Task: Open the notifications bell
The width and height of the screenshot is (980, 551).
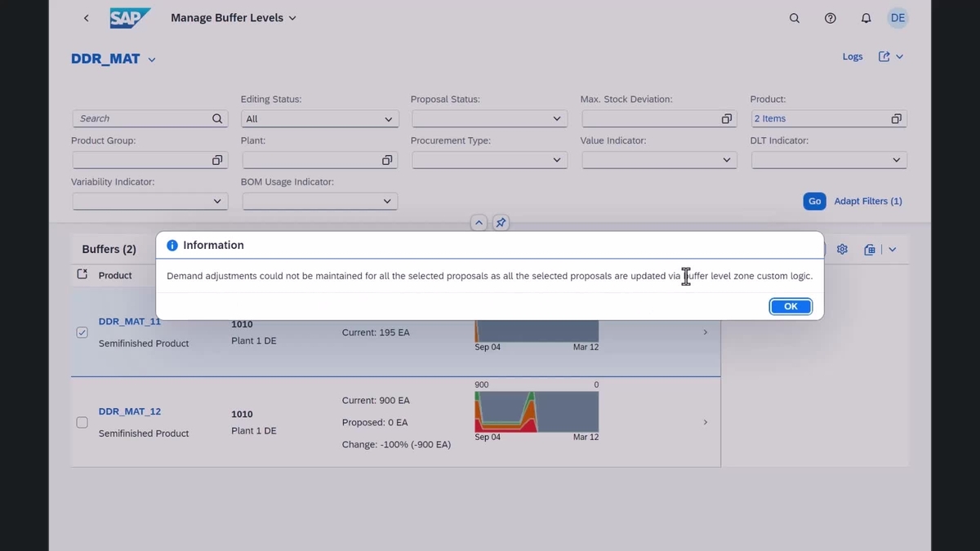Action: tap(866, 17)
